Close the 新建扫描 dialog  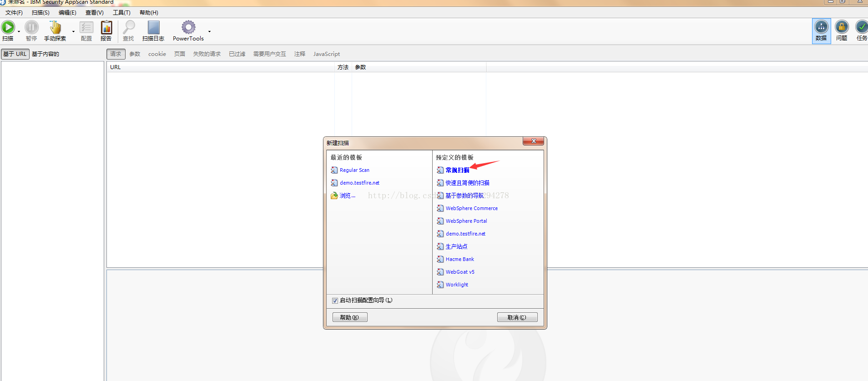click(x=534, y=141)
